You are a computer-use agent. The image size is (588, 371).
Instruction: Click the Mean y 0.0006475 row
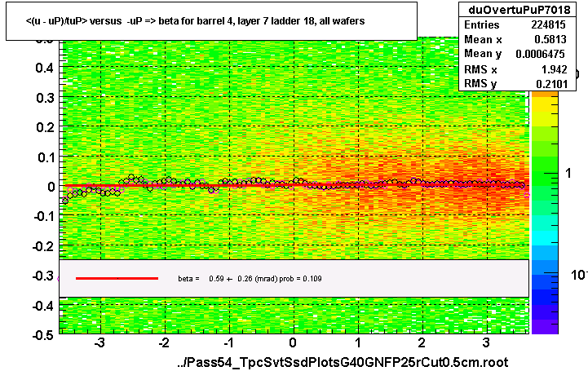515,54
